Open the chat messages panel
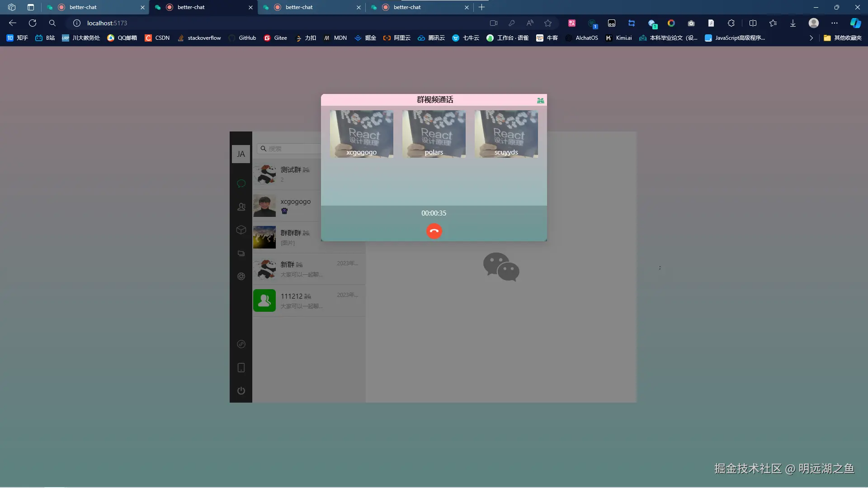 point(241,183)
